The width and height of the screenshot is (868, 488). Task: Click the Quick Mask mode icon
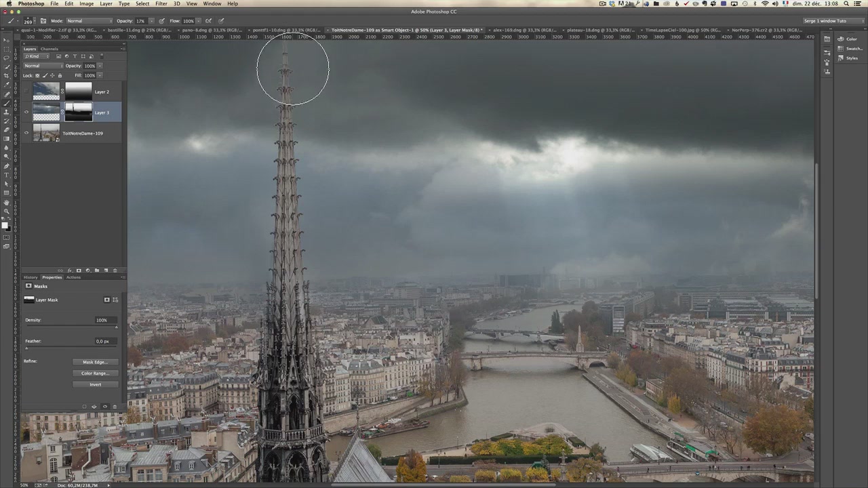(7, 237)
